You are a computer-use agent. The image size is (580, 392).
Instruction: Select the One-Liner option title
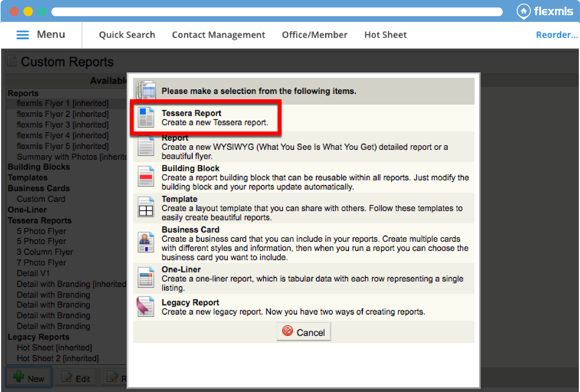tap(181, 270)
